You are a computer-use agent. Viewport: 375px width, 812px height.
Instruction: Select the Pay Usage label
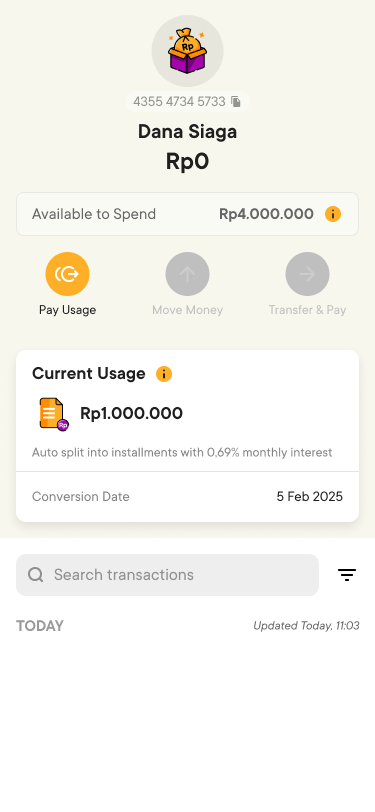[x=67, y=310]
